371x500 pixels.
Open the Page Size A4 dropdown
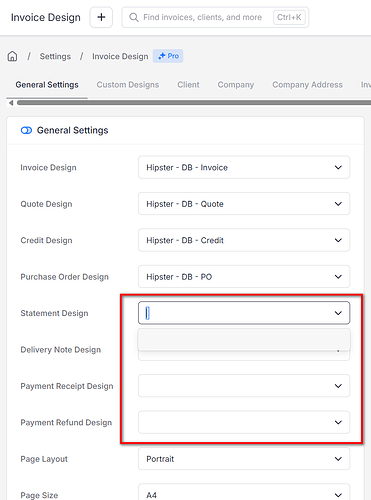(x=244, y=493)
